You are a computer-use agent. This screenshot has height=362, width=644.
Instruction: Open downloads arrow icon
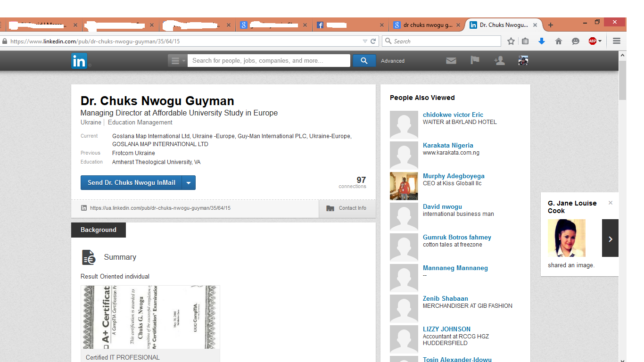click(x=542, y=41)
